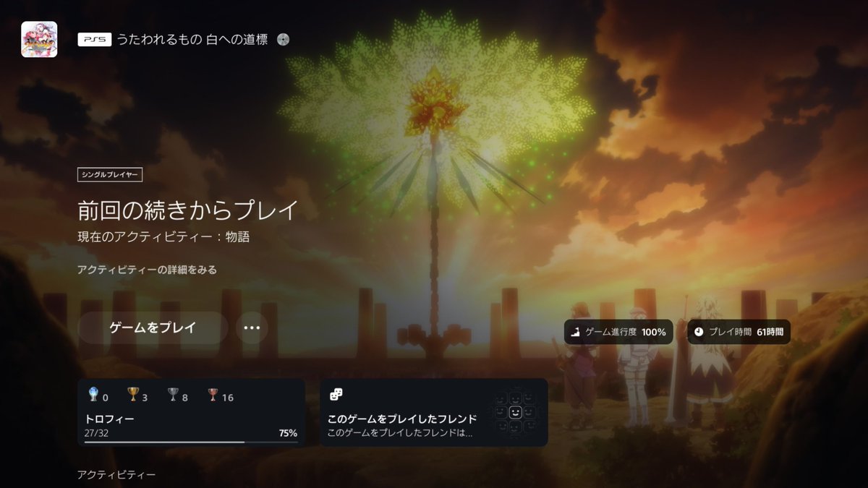Select the 27/32 trophy count
The image size is (868, 488).
98,433
